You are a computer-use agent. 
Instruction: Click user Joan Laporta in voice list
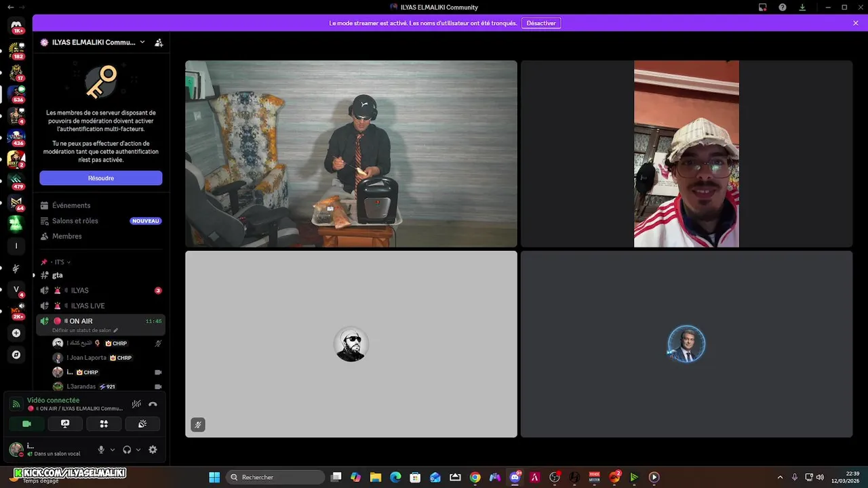[108, 357]
